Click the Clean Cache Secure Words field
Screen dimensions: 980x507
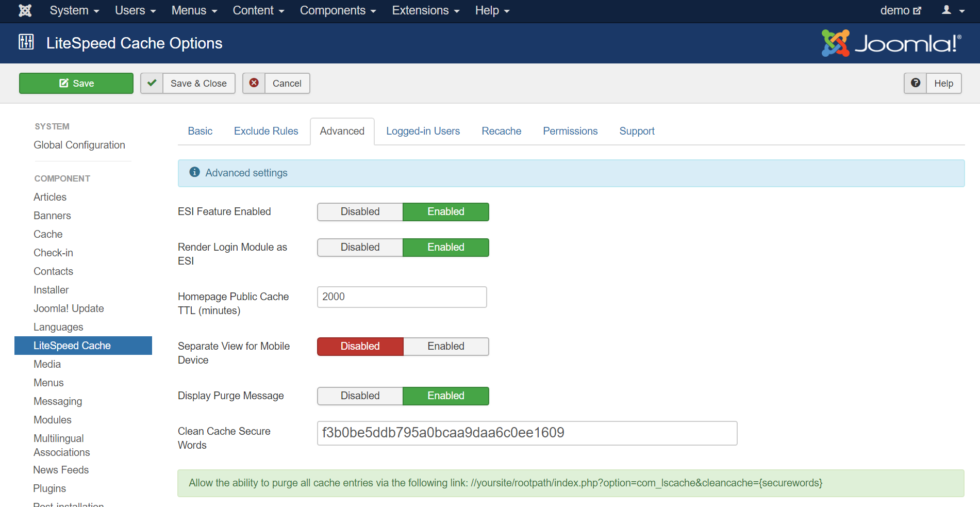[527, 433]
